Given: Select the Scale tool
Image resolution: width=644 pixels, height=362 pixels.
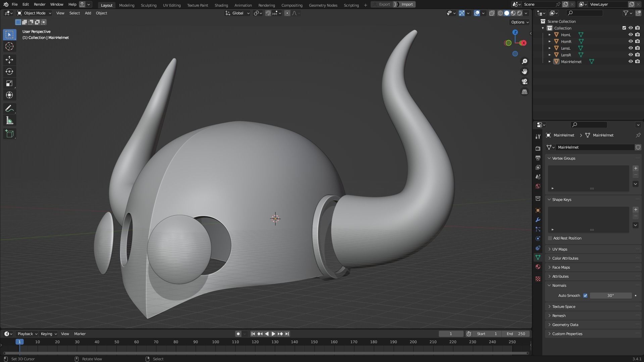Looking at the screenshot, I should [x=9, y=83].
